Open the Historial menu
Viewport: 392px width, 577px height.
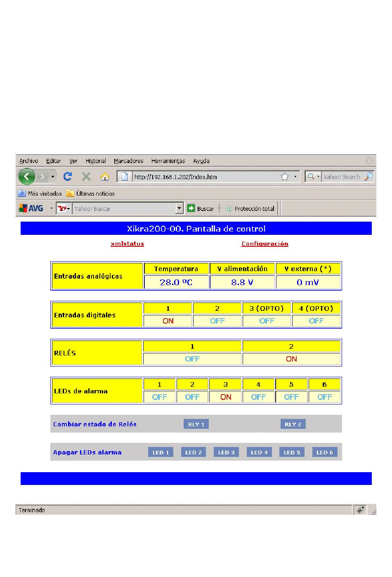96,161
